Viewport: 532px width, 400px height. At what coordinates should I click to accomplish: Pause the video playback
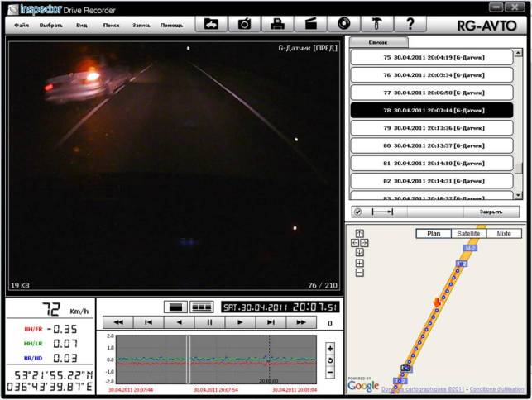(x=209, y=322)
